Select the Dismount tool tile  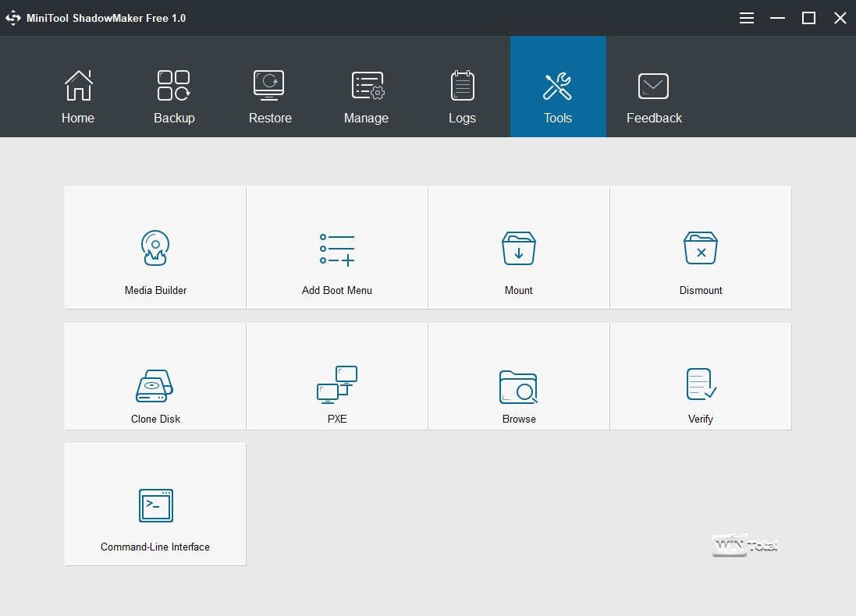coord(701,248)
